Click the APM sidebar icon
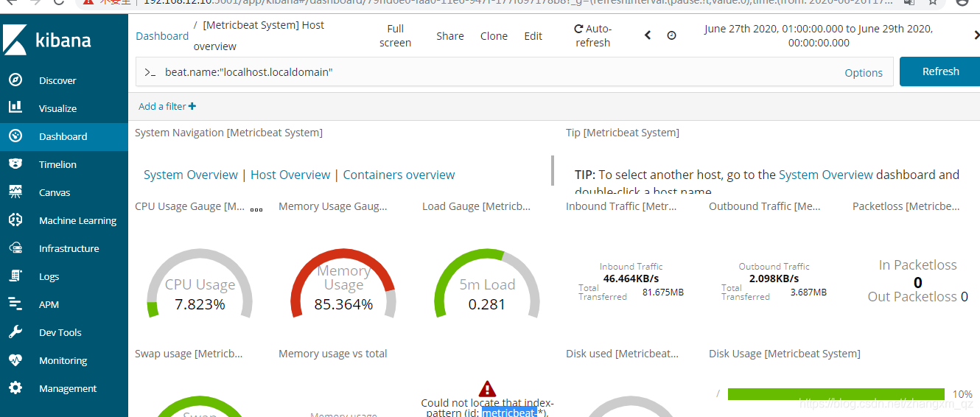 [x=15, y=304]
